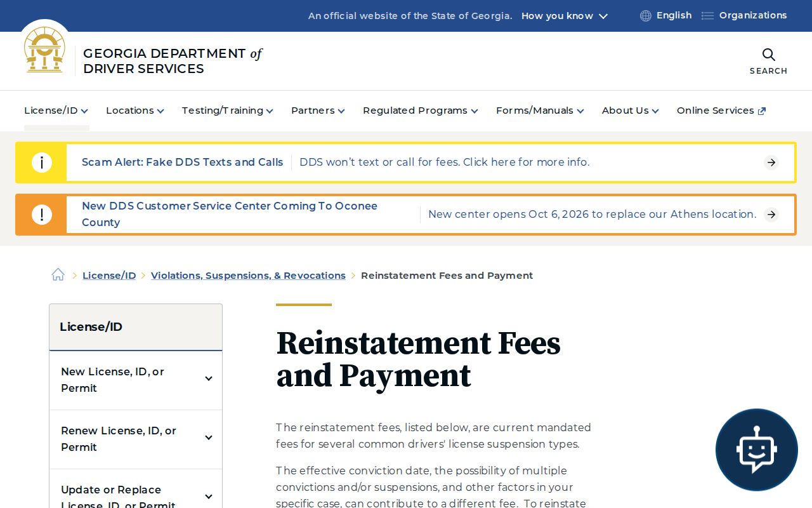
Task: Click 'An official website of the State of Georgia' text
Action: [x=410, y=16]
